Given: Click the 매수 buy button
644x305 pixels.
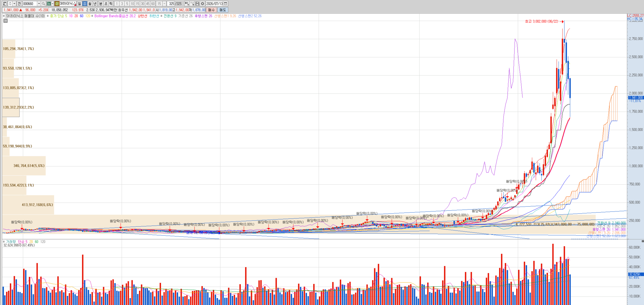Looking at the screenshot, I should point(211,10).
